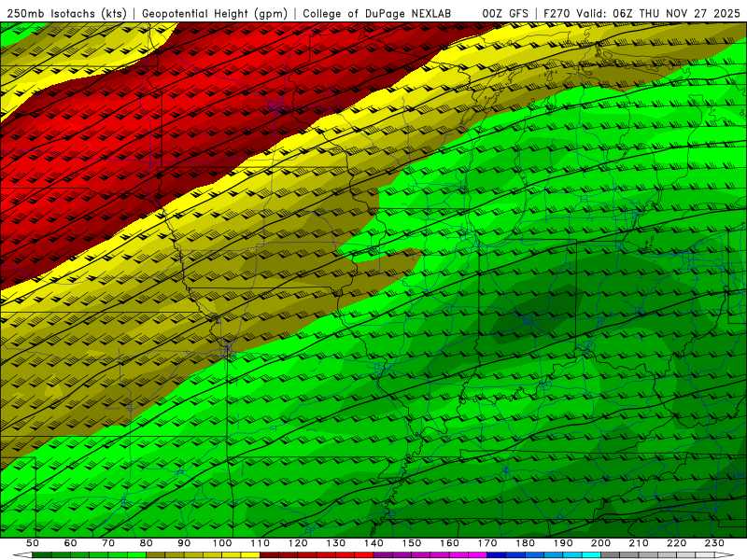Select the bright red swatch just before 140

tap(364, 555)
